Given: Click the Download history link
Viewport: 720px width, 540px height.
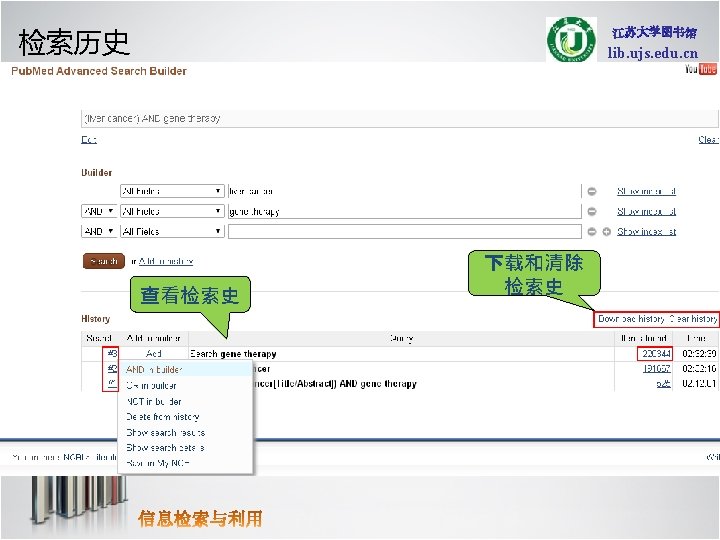Looking at the screenshot, I should pyautogui.click(x=631, y=319).
